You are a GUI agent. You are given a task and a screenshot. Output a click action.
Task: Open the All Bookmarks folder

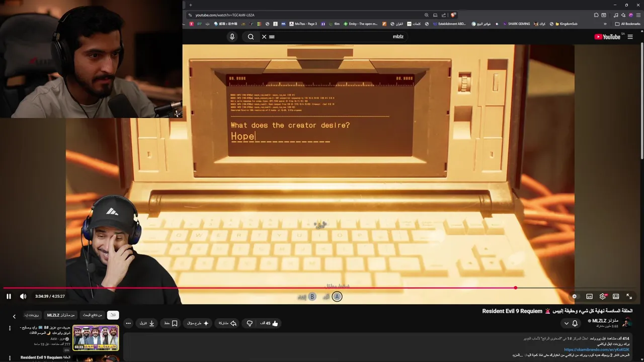[x=627, y=24]
